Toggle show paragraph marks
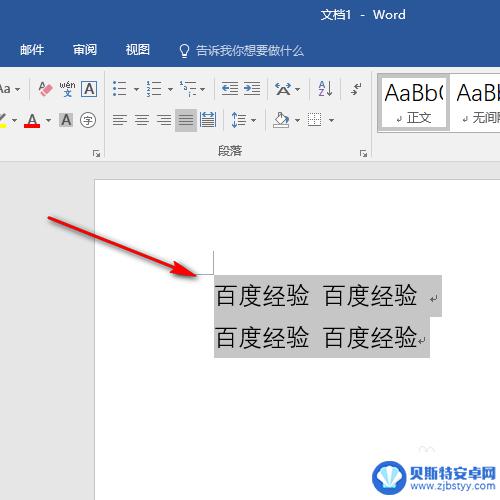Screen dimensions: 500x500 tap(356, 89)
